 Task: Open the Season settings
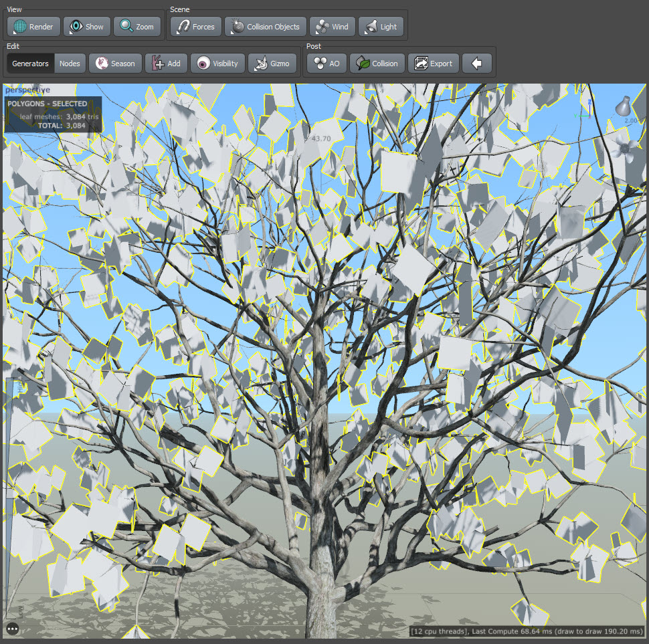115,64
